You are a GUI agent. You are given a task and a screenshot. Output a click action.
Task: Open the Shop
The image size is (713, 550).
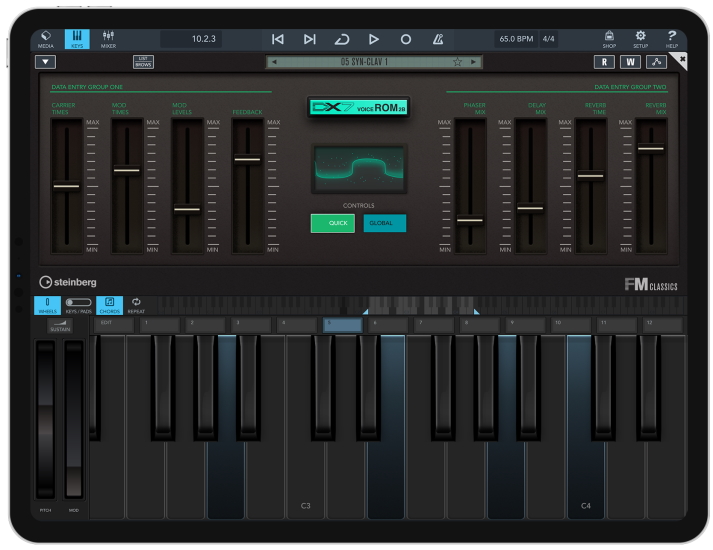[609, 38]
